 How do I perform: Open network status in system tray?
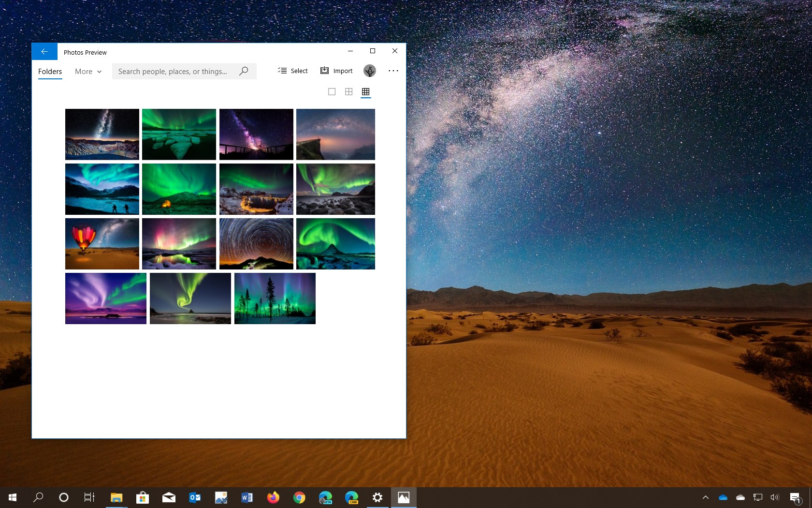coord(758,497)
